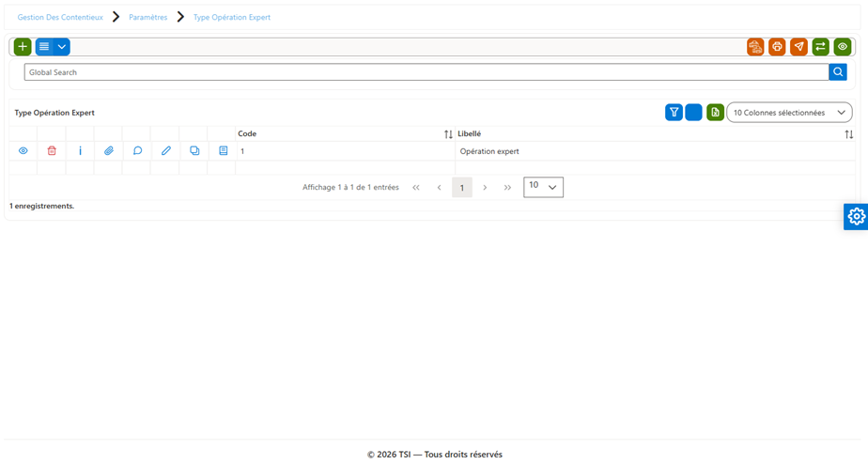Click the orange multi-printer icon
Screen dimensions: 868x464
click(755, 47)
